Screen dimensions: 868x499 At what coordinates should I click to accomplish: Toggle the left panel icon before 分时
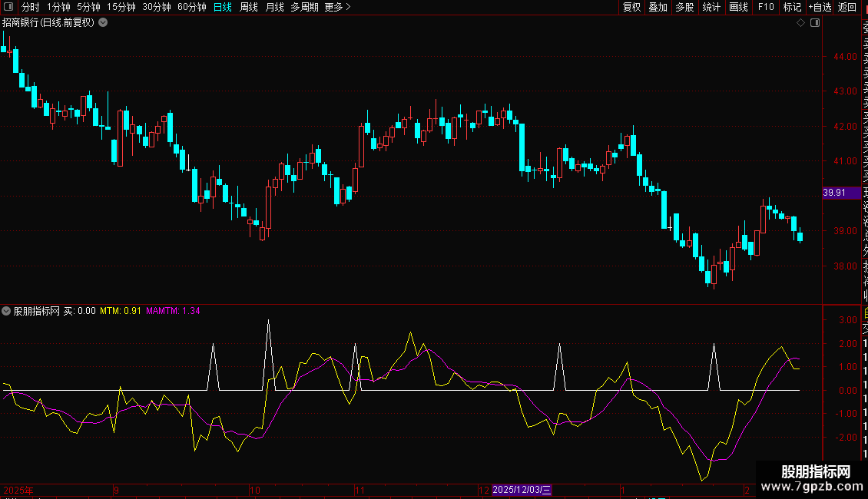[8, 7]
